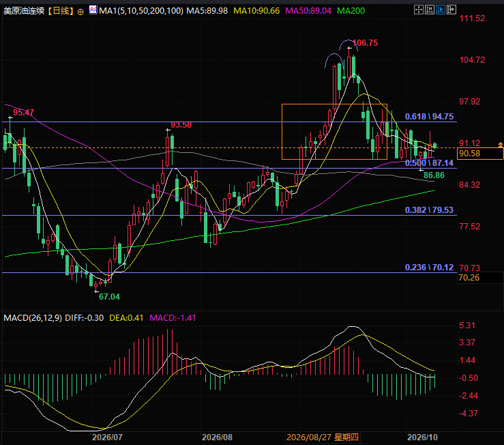
Task: Click the second chart view icon at top right
Action: click(x=430, y=10)
